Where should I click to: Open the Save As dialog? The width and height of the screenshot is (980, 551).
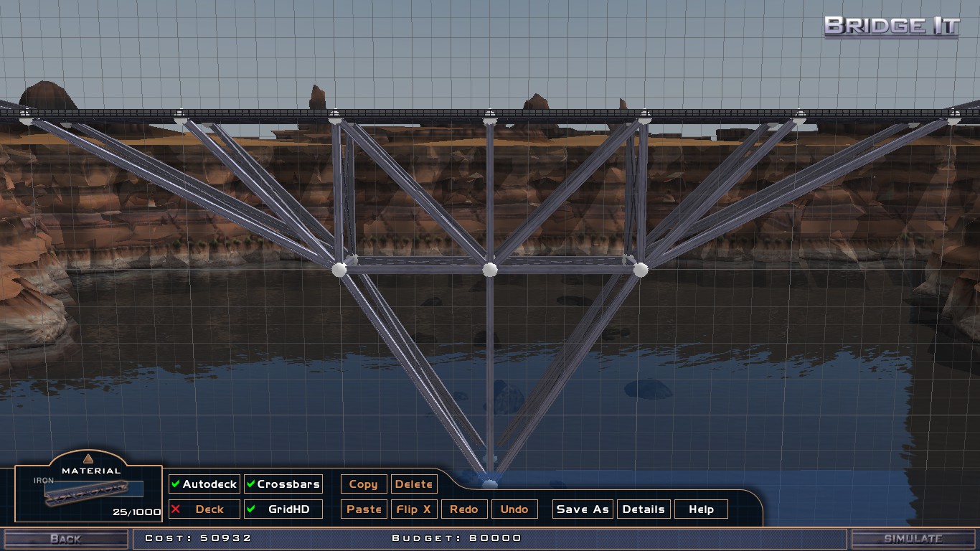pyautogui.click(x=583, y=509)
